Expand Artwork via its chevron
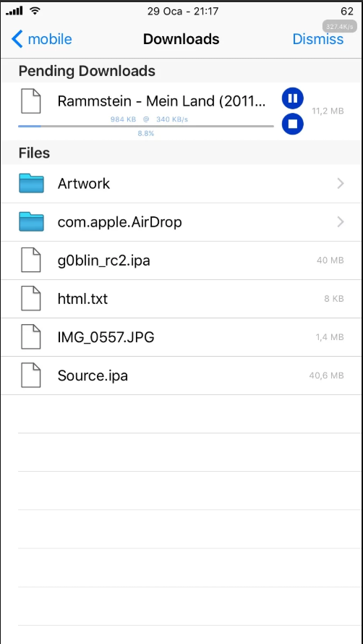The height and width of the screenshot is (644, 363). coord(340,183)
